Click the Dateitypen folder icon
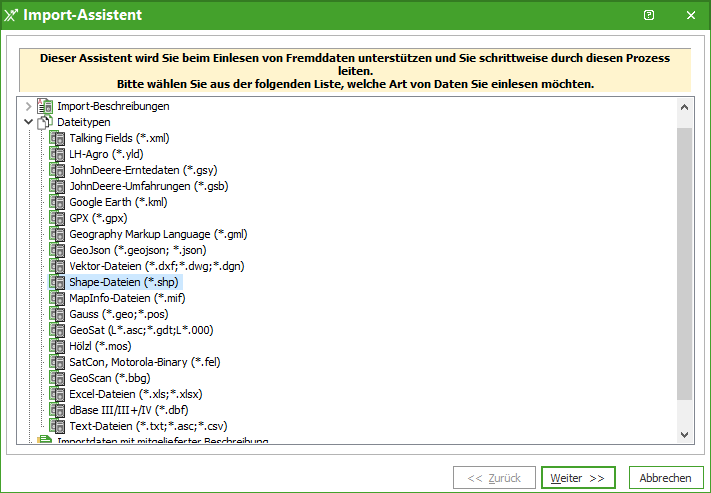 [x=44, y=122]
